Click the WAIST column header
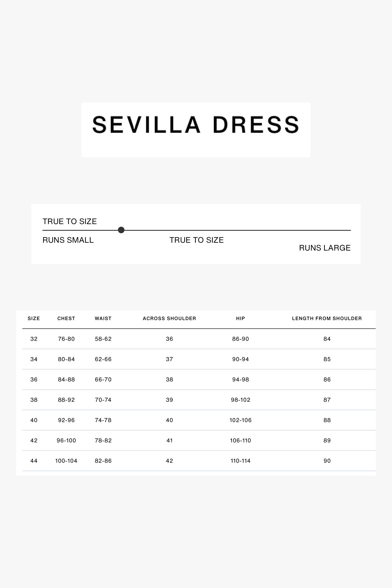 click(103, 318)
